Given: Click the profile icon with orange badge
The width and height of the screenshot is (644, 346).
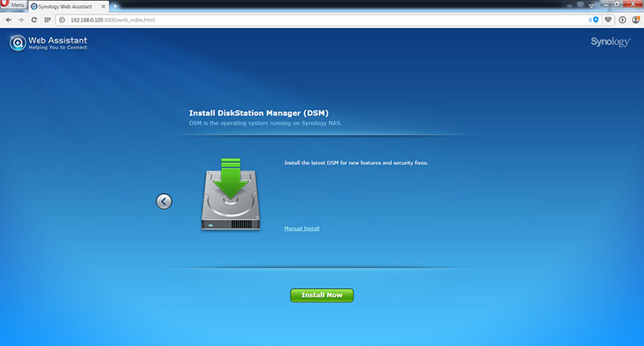Looking at the screenshot, I should pyautogui.click(x=636, y=19).
